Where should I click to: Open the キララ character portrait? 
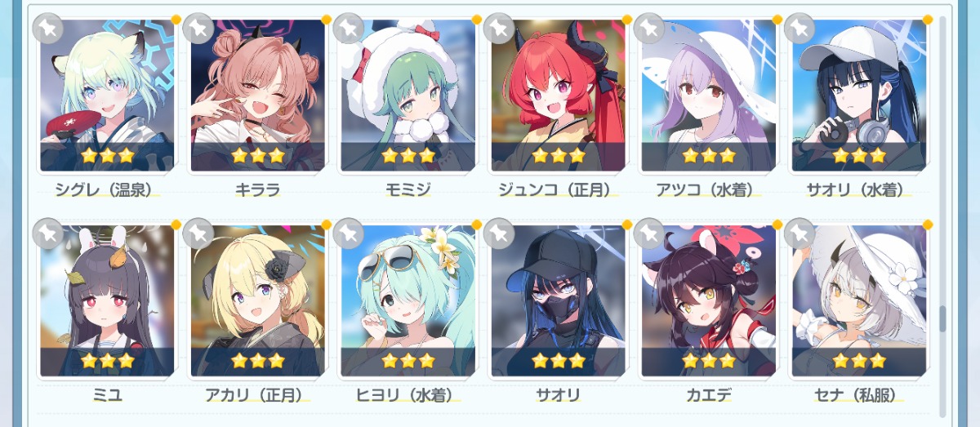[x=257, y=96]
